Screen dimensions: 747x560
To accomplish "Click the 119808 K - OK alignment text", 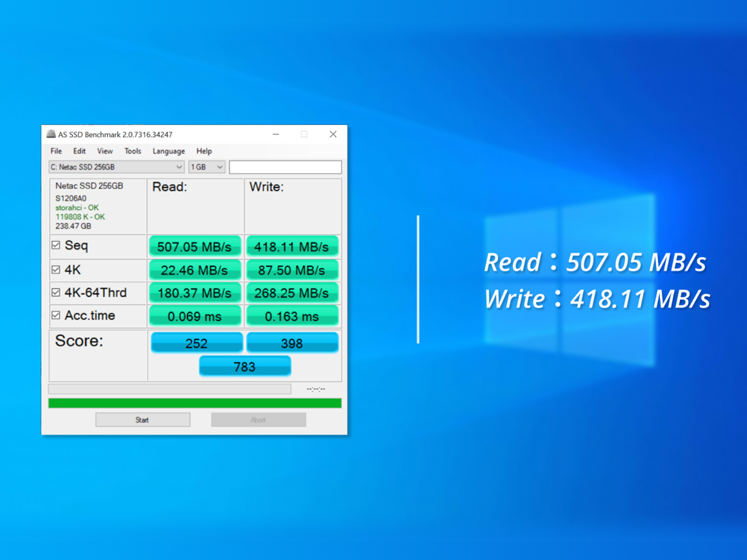I will [x=80, y=217].
